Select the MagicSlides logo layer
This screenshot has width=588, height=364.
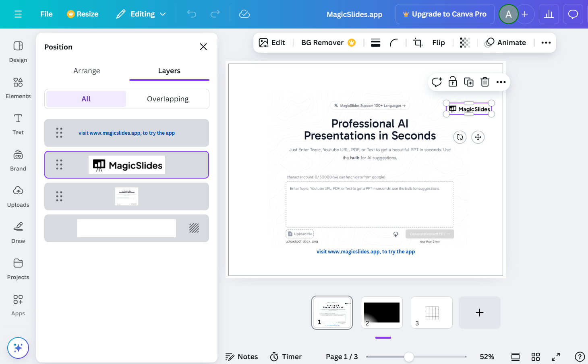coord(126,165)
